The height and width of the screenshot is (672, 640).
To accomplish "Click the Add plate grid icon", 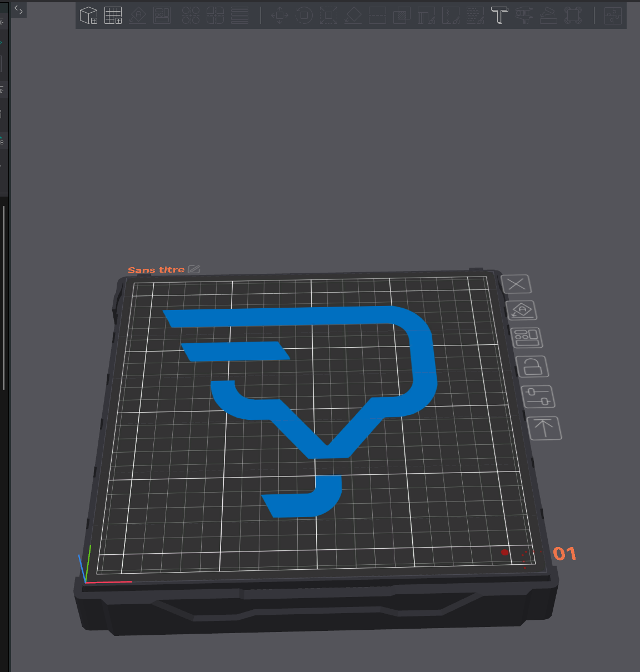I will point(113,15).
